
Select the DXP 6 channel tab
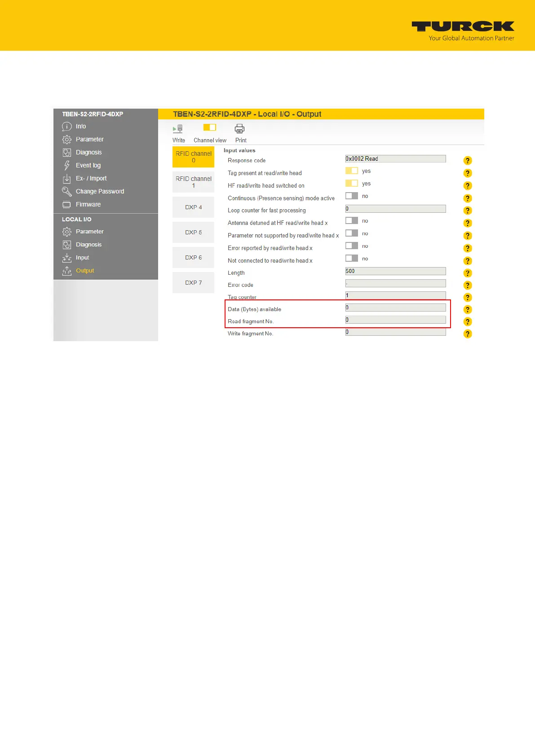click(x=194, y=257)
